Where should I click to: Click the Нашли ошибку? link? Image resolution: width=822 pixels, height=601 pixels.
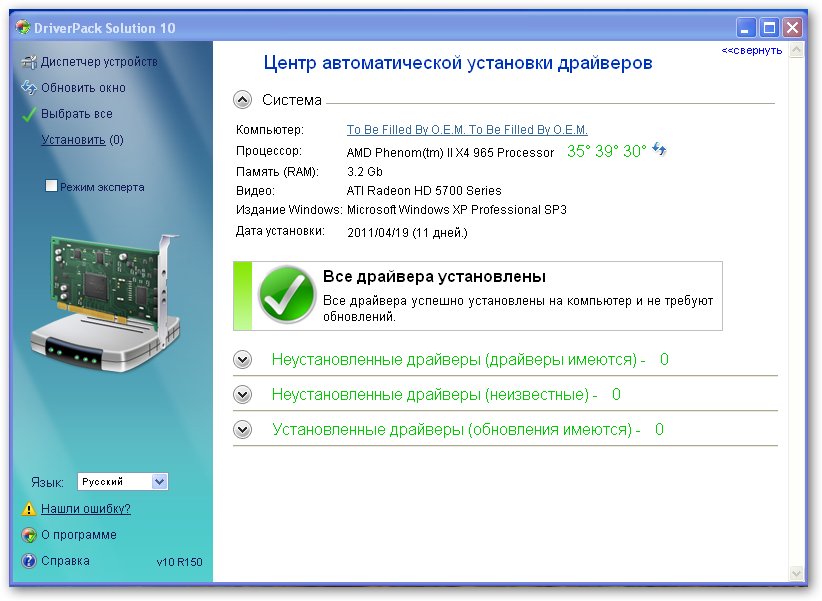tap(85, 509)
